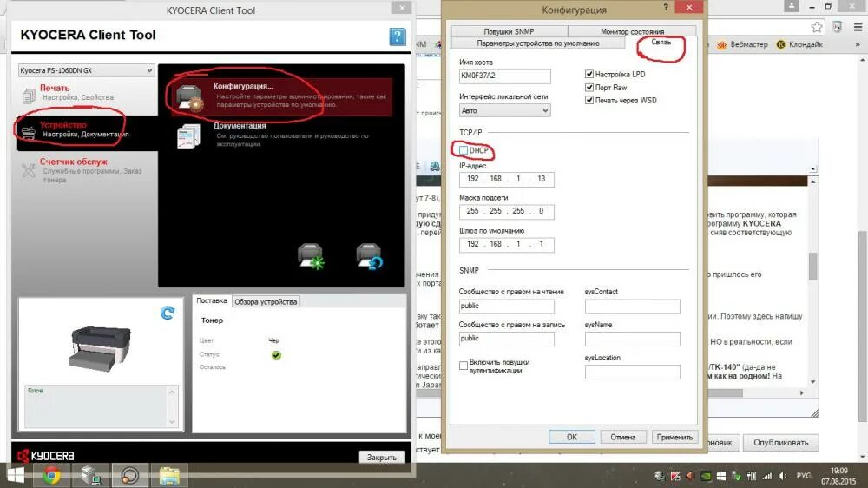Expand Интерфейс локальной сети dropdown
Viewport: 868px width, 488px height.
(x=505, y=110)
